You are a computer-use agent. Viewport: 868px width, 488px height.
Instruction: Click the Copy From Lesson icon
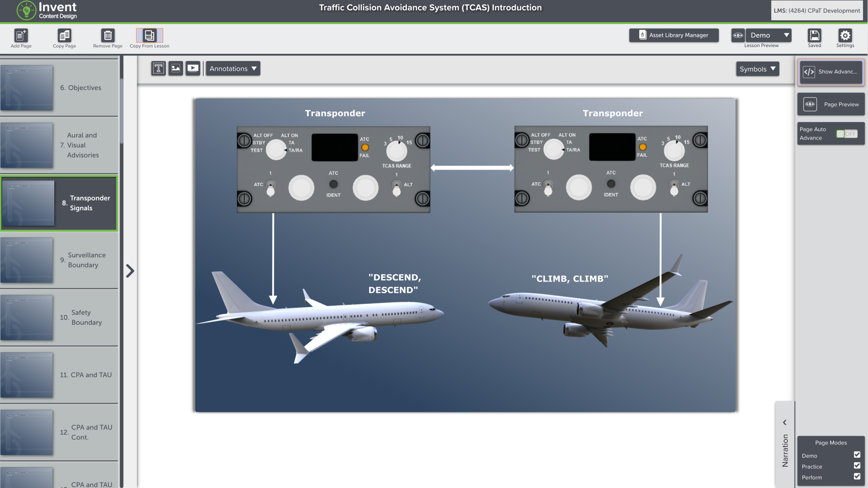pos(149,36)
